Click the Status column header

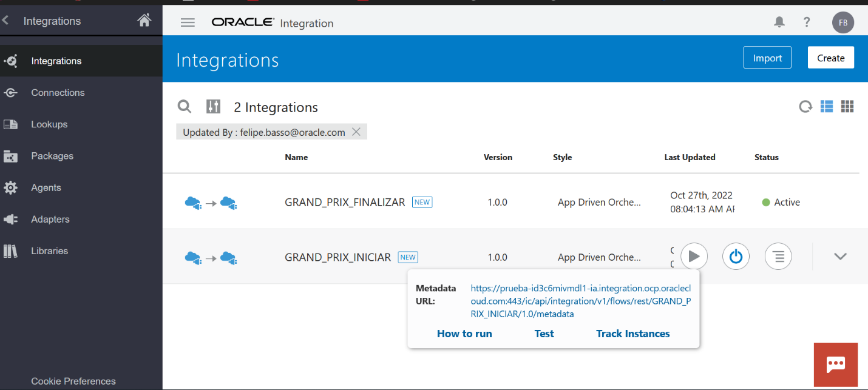[x=766, y=157]
